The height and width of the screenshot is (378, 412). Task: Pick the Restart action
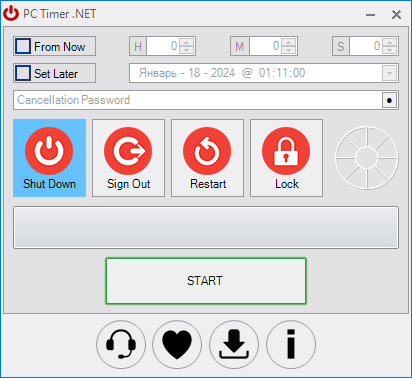207,158
